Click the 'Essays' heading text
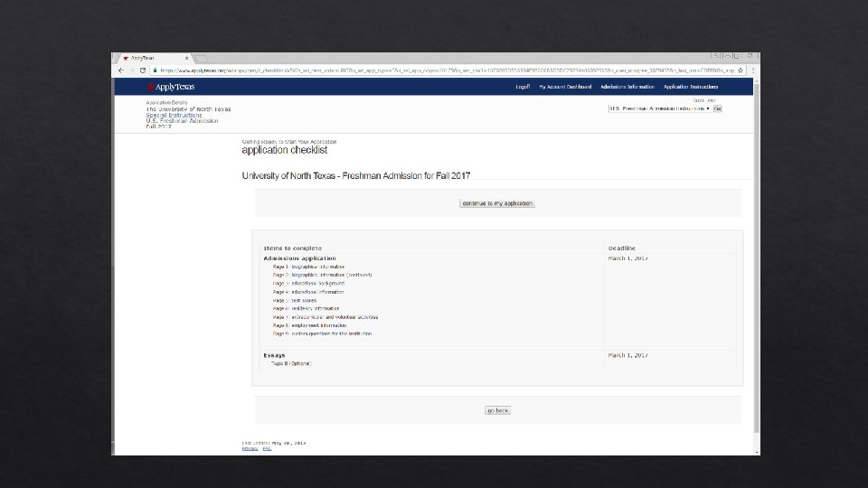The image size is (868, 488). click(x=274, y=355)
